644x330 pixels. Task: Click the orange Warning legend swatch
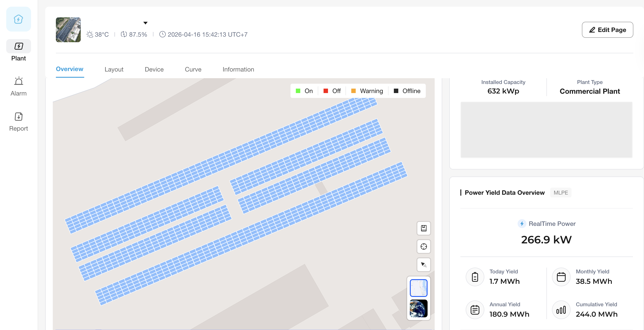click(353, 91)
